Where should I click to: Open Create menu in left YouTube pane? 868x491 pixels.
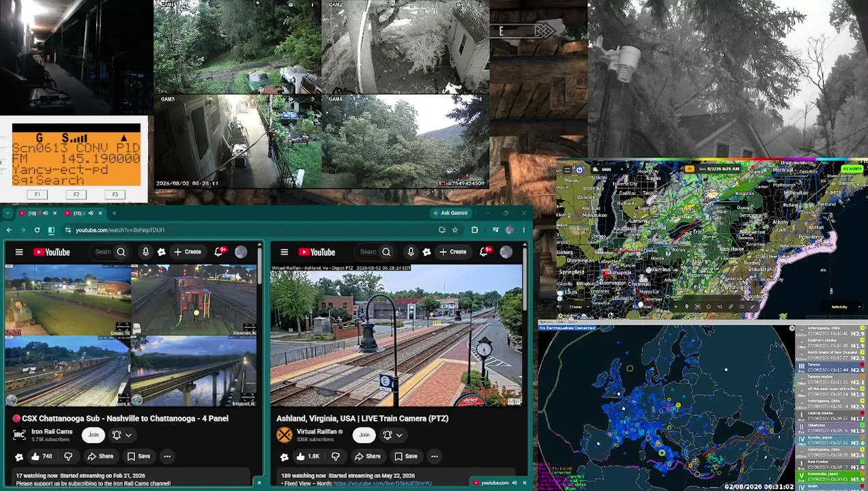187,252
